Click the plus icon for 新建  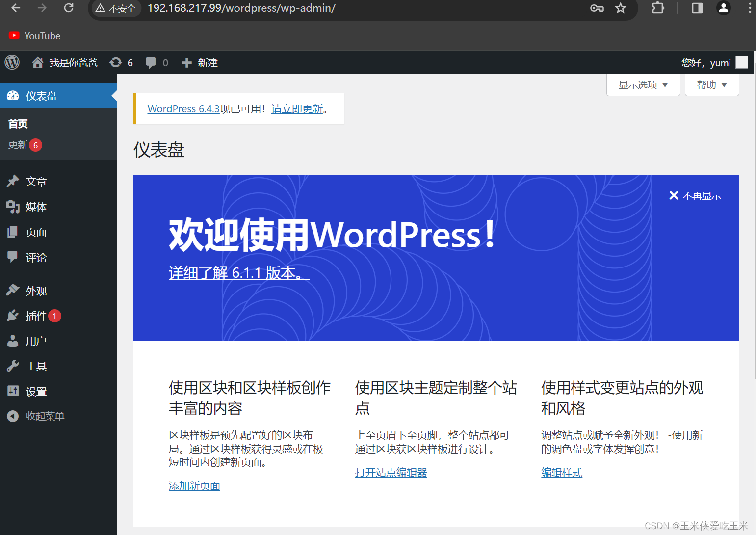tap(186, 63)
